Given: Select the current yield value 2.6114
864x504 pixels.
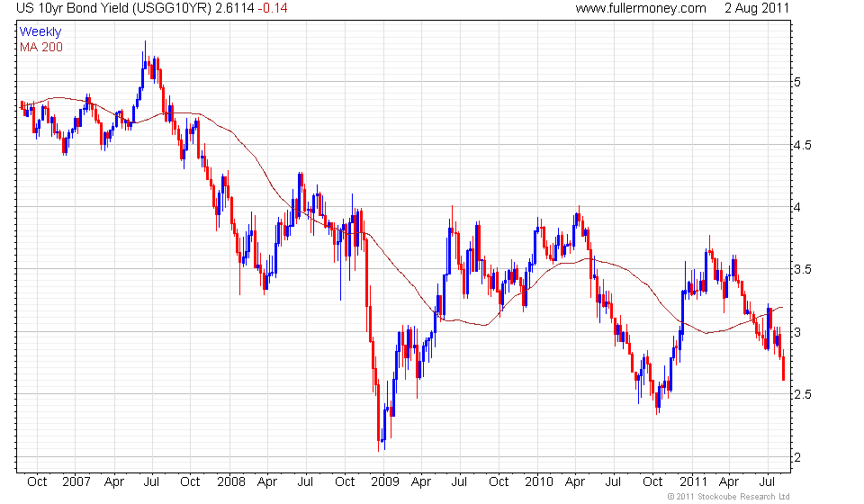Looking at the screenshot, I should tap(235, 8).
